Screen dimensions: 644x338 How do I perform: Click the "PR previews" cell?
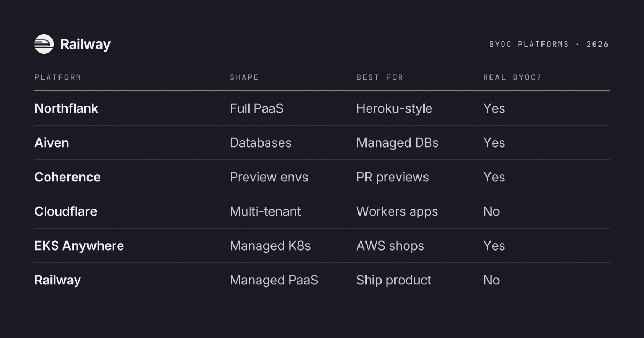(x=393, y=177)
